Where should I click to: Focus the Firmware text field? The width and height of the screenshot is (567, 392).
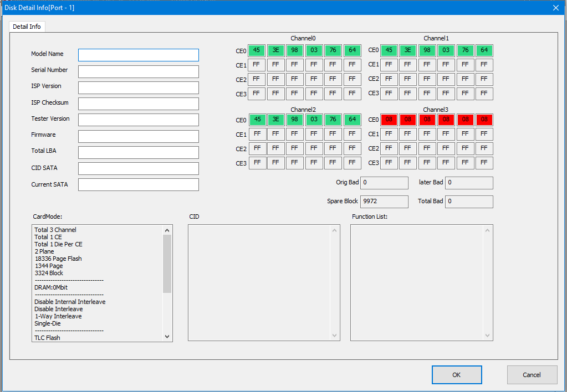[139, 136]
